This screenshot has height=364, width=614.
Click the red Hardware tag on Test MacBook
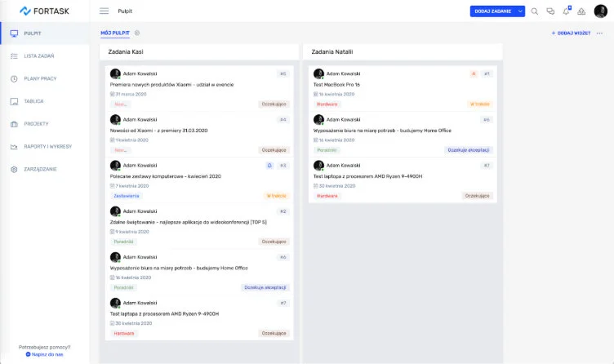pos(327,104)
